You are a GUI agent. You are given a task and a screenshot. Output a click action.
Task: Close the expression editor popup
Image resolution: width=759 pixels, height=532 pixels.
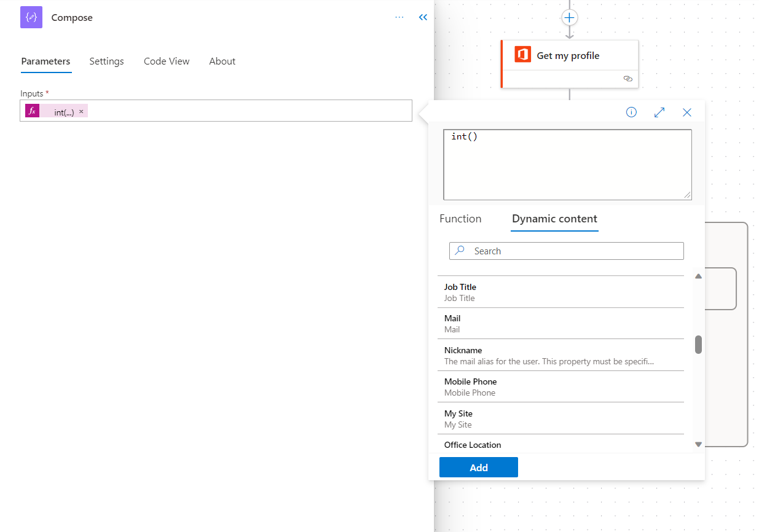pyautogui.click(x=687, y=112)
